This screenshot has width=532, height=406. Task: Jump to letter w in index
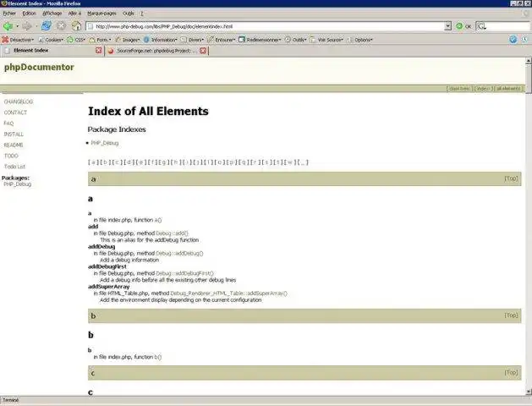click(290, 162)
